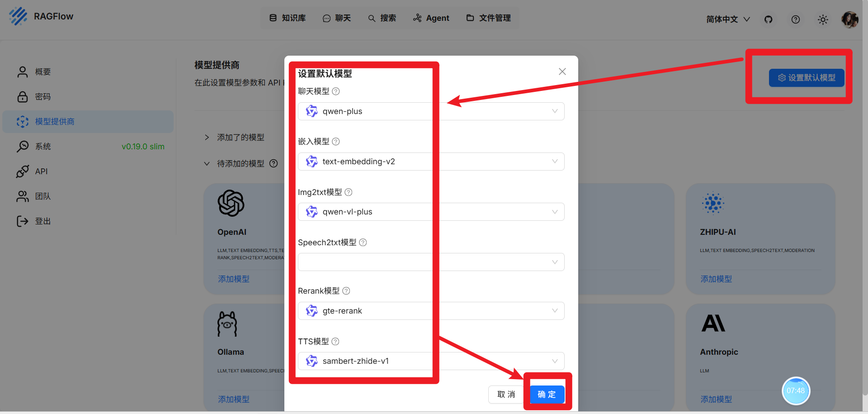Image resolution: width=868 pixels, height=414 pixels.
Task: Confirm with the 确定 button
Action: point(547,395)
